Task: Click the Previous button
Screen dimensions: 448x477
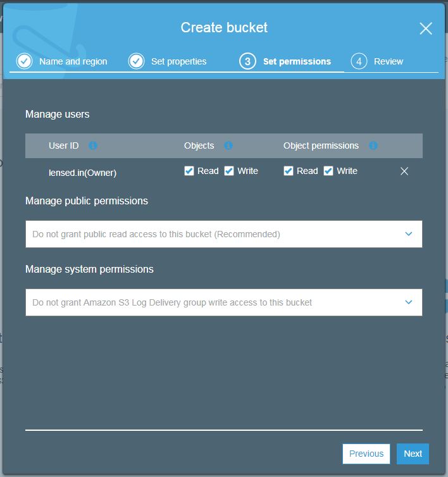Action: (366, 454)
